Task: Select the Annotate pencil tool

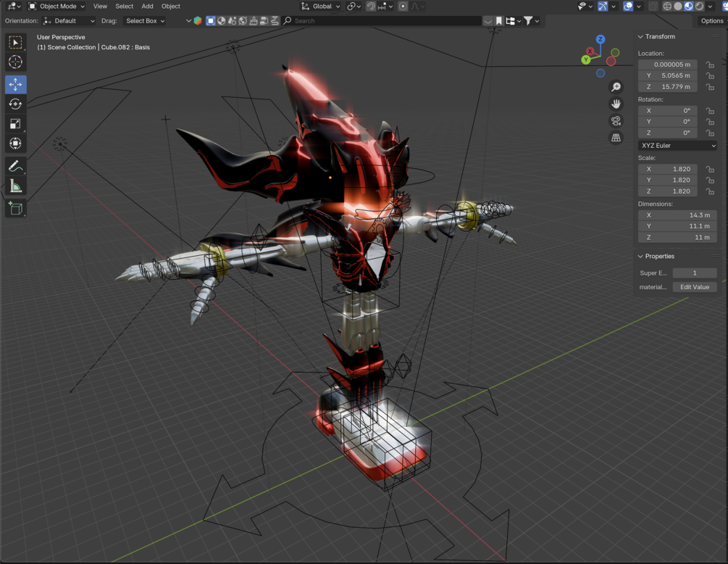Action: tap(15, 166)
